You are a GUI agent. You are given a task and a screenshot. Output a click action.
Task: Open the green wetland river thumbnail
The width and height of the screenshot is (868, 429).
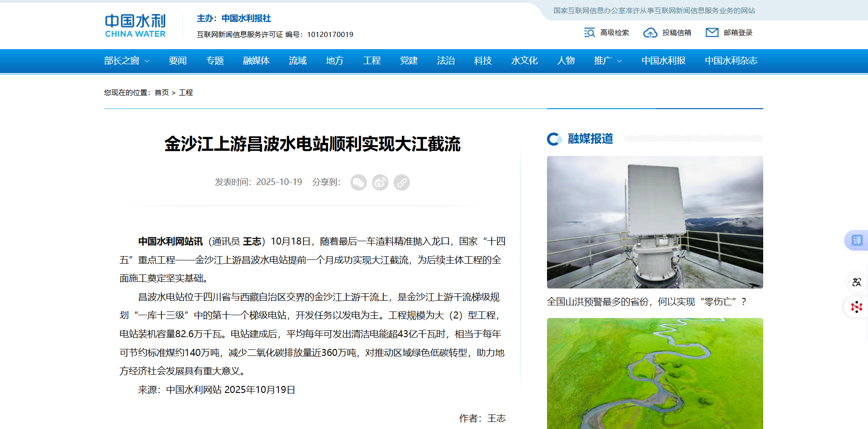coord(655,373)
